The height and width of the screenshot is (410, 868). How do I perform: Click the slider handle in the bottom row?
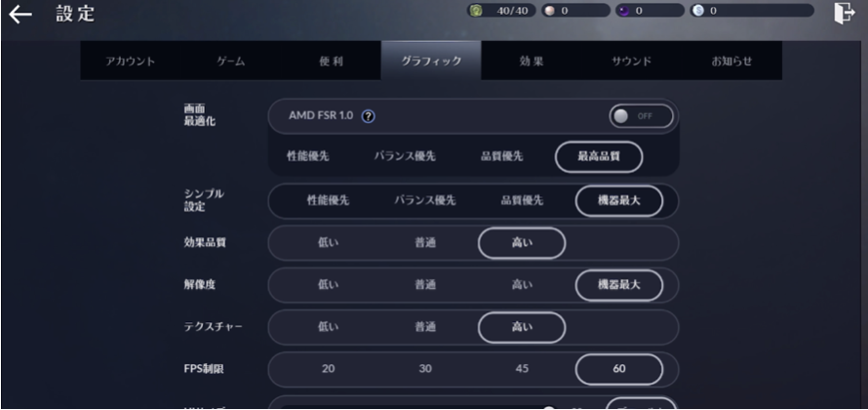coord(549,406)
